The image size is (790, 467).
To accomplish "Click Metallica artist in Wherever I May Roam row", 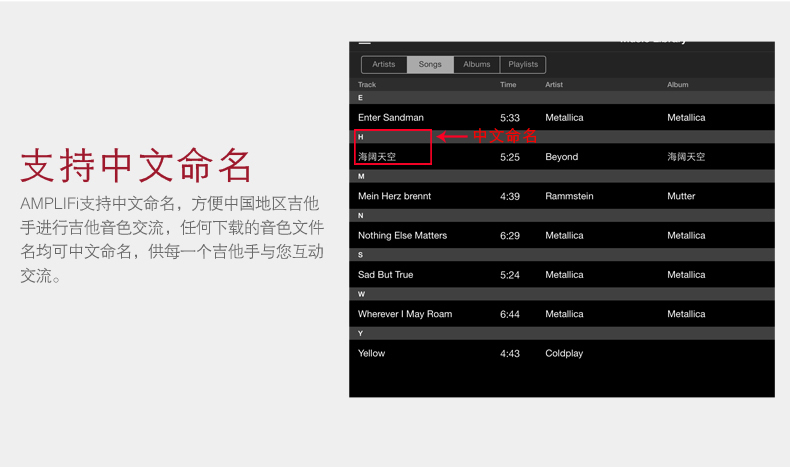I will click(x=564, y=314).
